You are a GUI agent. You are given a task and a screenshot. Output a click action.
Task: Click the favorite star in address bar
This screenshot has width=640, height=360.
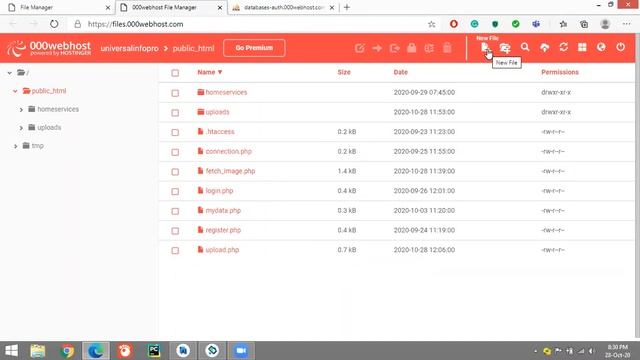pos(431,24)
